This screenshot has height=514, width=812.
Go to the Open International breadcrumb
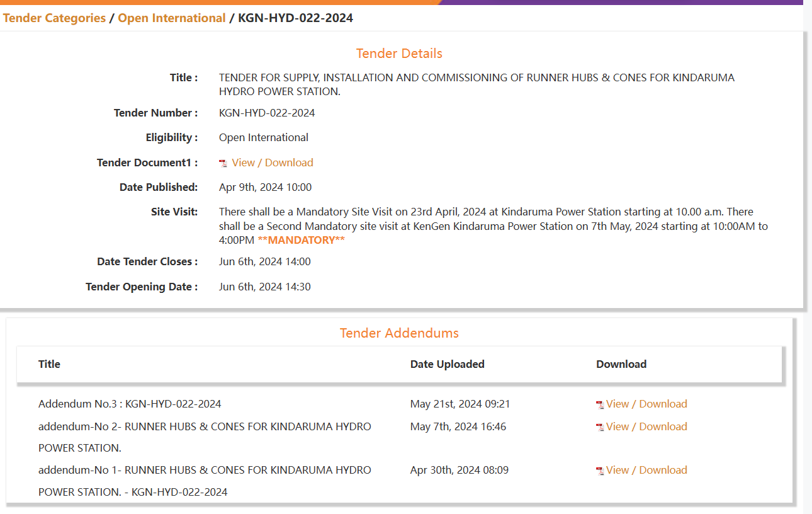click(172, 18)
